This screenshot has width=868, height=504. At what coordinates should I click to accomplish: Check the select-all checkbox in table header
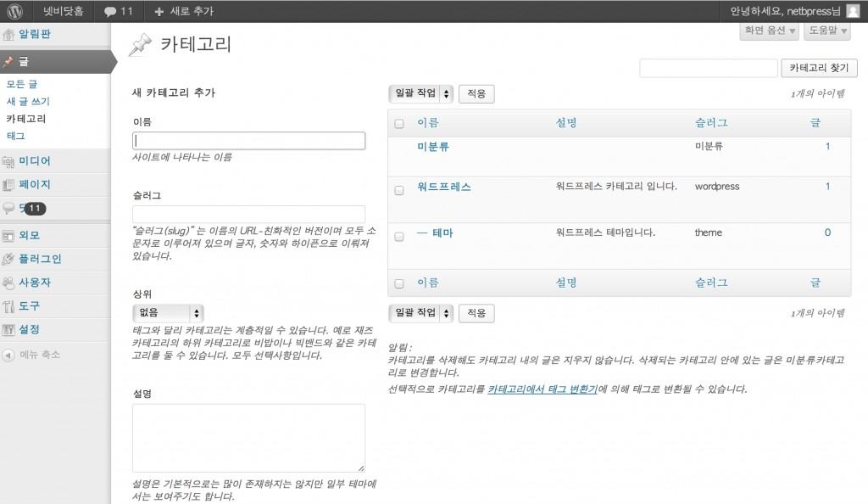point(399,124)
